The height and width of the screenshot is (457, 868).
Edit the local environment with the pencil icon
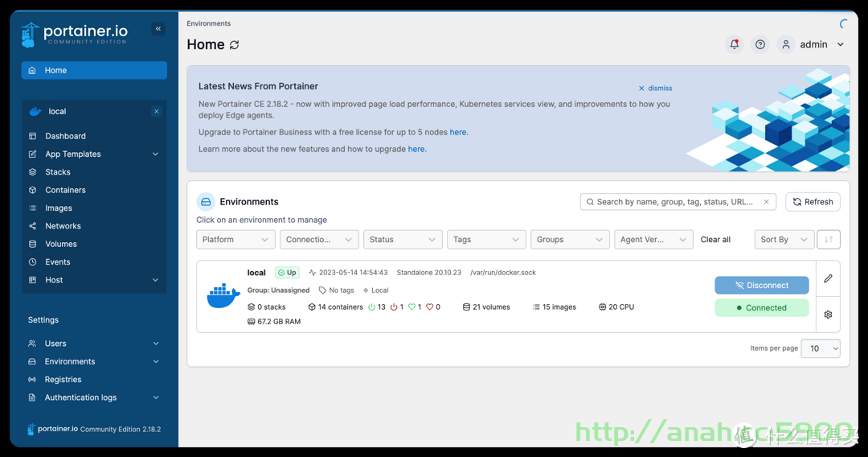(828, 278)
